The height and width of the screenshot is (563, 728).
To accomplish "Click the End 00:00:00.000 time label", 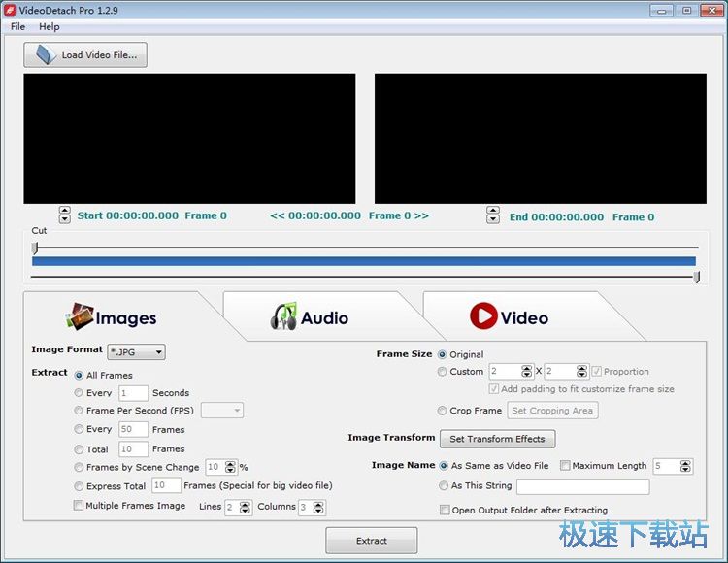I will tap(556, 217).
